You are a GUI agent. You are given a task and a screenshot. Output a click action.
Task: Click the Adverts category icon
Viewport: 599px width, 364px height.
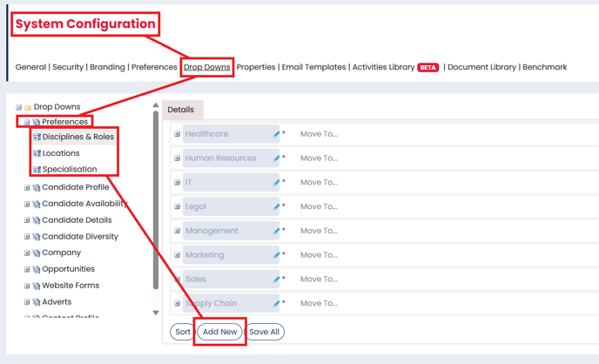coord(37,302)
